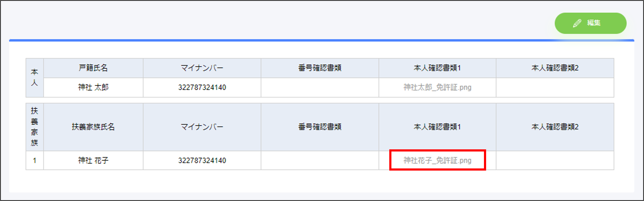Click 神社 太郎's My Number value
Screen dimensions: 644x201
tap(202, 87)
